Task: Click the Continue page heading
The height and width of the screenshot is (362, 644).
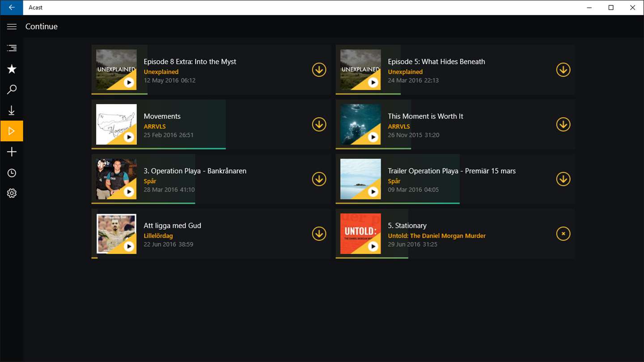Action: pyautogui.click(x=41, y=26)
